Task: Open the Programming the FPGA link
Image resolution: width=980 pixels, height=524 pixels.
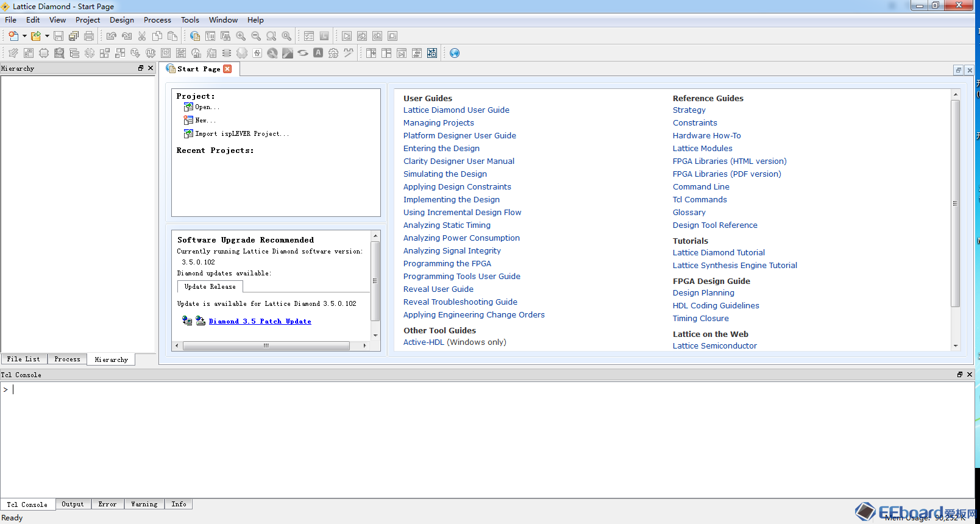Action: pyautogui.click(x=447, y=264)
